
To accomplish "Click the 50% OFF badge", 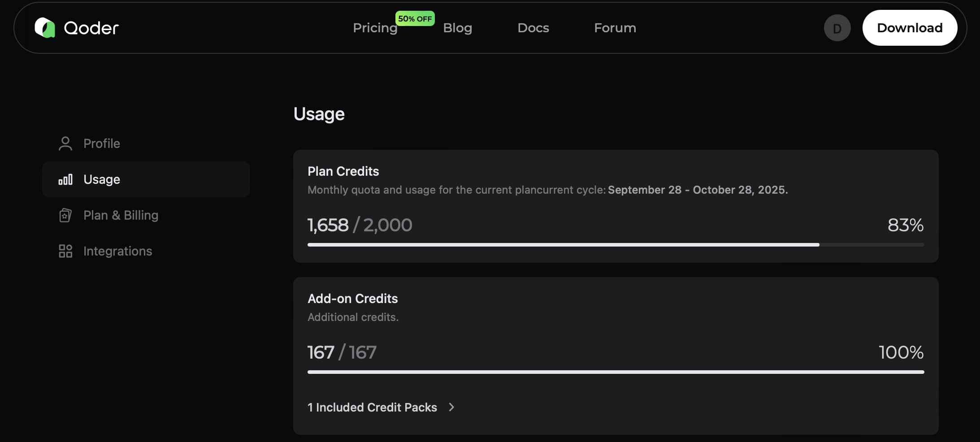I will coord(415,19).
